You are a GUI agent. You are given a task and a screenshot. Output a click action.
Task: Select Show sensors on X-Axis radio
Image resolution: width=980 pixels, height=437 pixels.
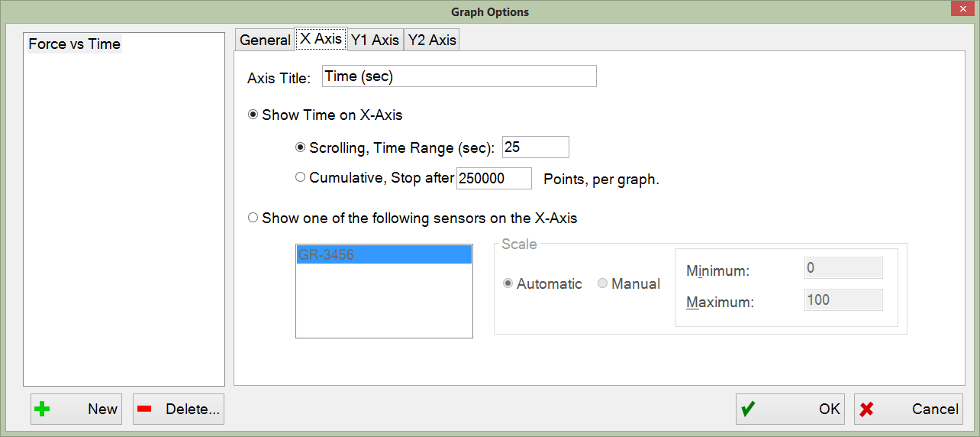coord(412,218)
